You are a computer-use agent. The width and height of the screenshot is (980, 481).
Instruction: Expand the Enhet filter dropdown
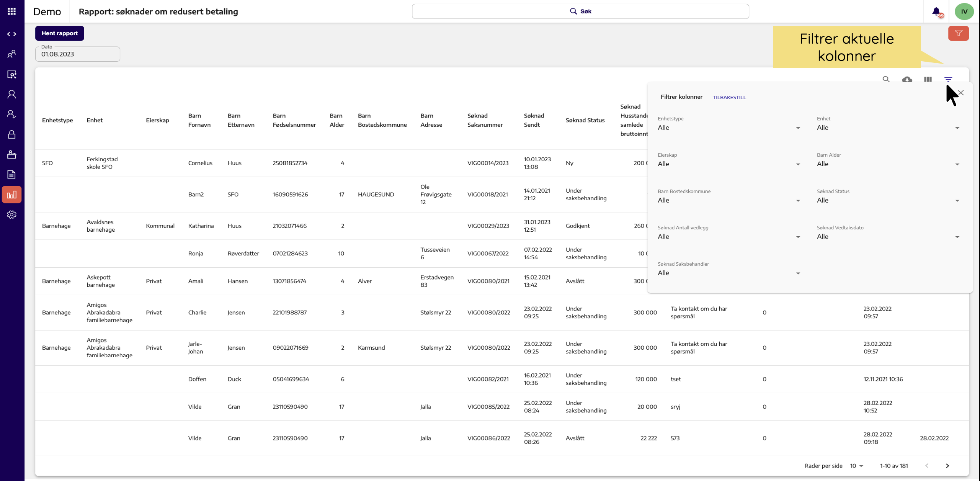[x=888, y=128]
